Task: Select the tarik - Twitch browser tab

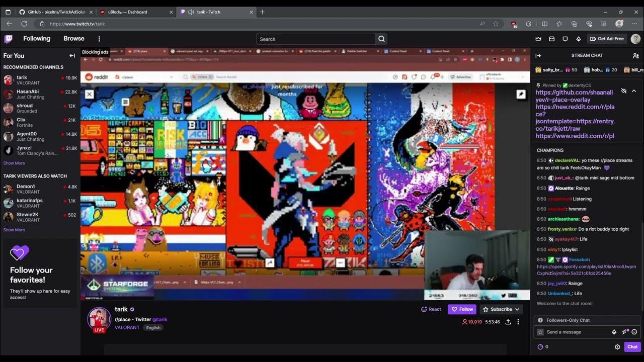Action: (x=216, y=12)
